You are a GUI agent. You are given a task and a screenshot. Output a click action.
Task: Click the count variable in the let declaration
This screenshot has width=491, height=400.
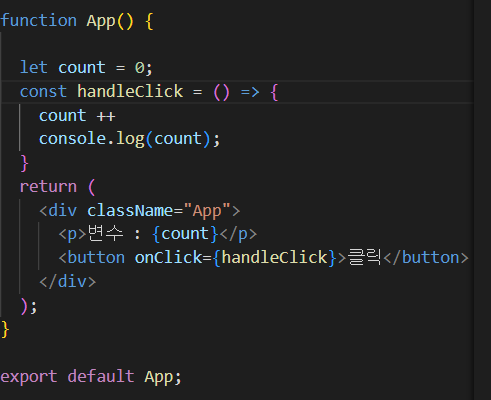(82, 68)
